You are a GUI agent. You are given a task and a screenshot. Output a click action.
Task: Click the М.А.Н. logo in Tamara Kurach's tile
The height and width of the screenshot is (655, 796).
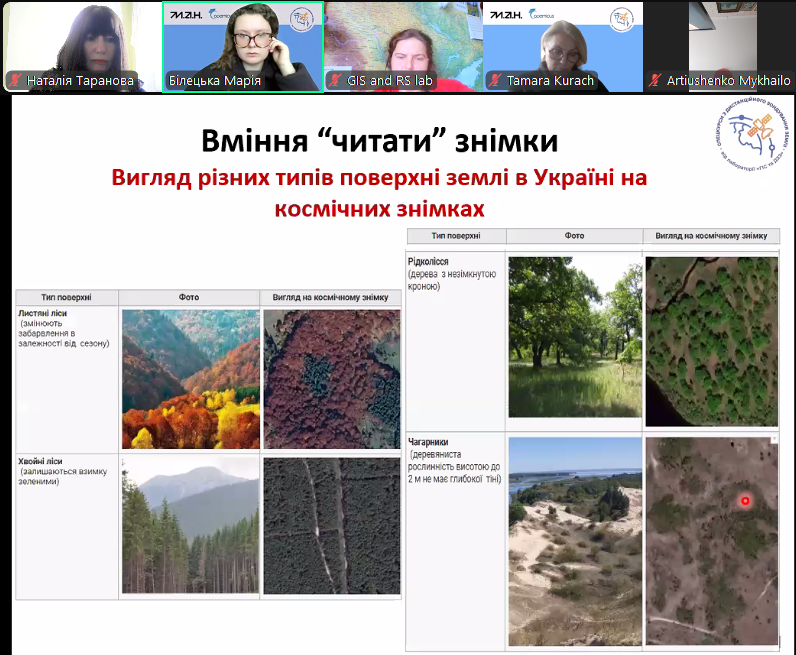click(506, 15)
